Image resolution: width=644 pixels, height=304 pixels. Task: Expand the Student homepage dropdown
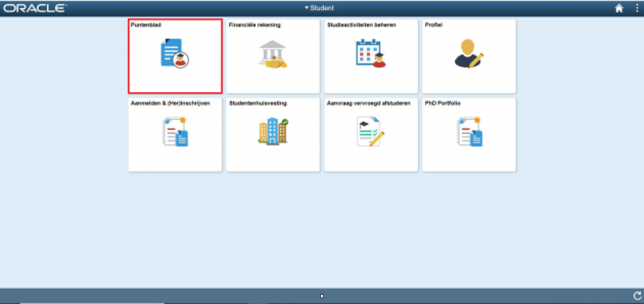pyautogui.click(x=319, y=8)
